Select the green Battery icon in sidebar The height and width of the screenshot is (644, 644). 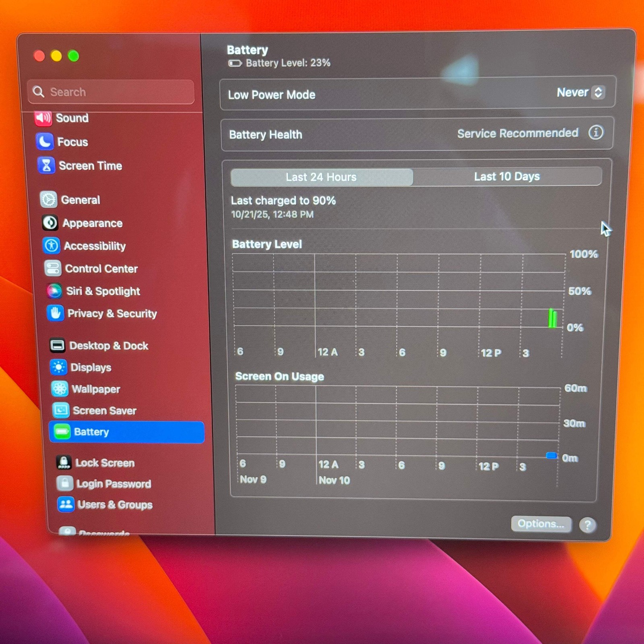tap(62, 432)
